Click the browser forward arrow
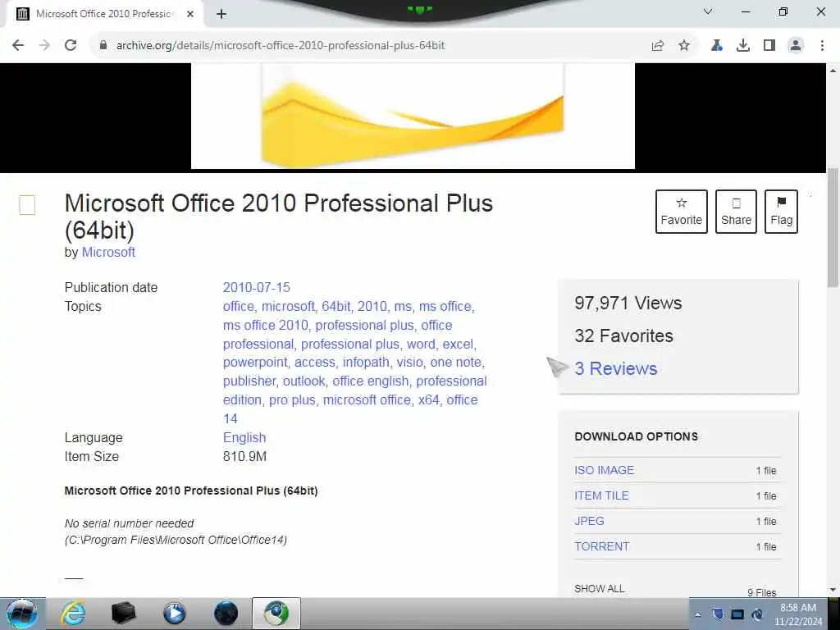 pyautogui.click(x=44, y=46)
